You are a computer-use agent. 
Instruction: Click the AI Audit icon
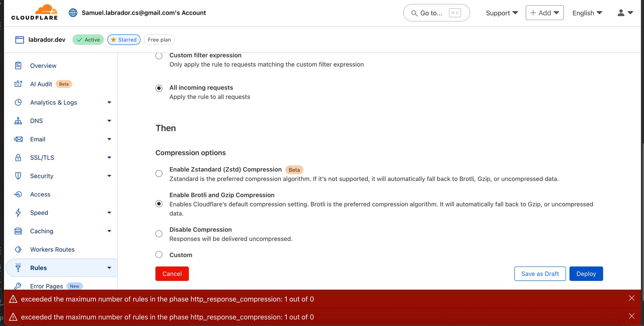coord(18,84)
